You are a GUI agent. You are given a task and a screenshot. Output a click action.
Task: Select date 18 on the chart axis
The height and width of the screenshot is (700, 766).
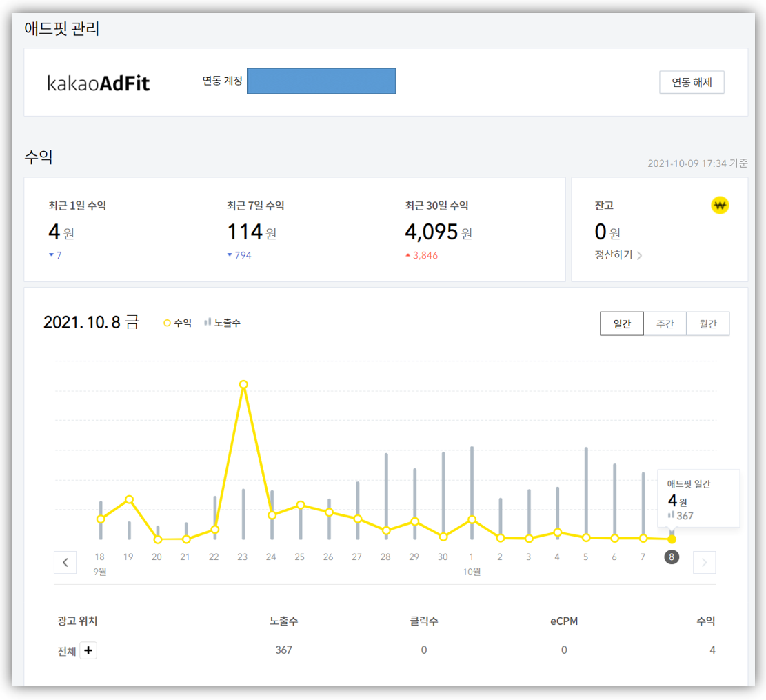(x=100, y=557)
